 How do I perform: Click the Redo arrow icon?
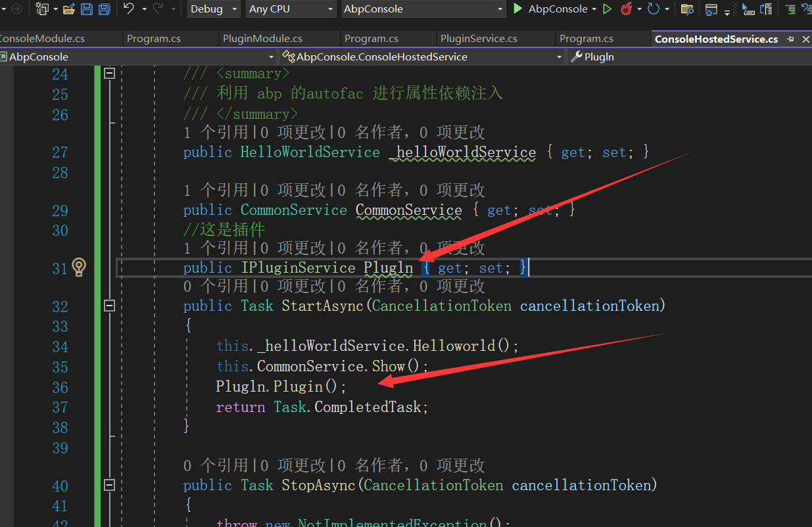tap(158, 9)
